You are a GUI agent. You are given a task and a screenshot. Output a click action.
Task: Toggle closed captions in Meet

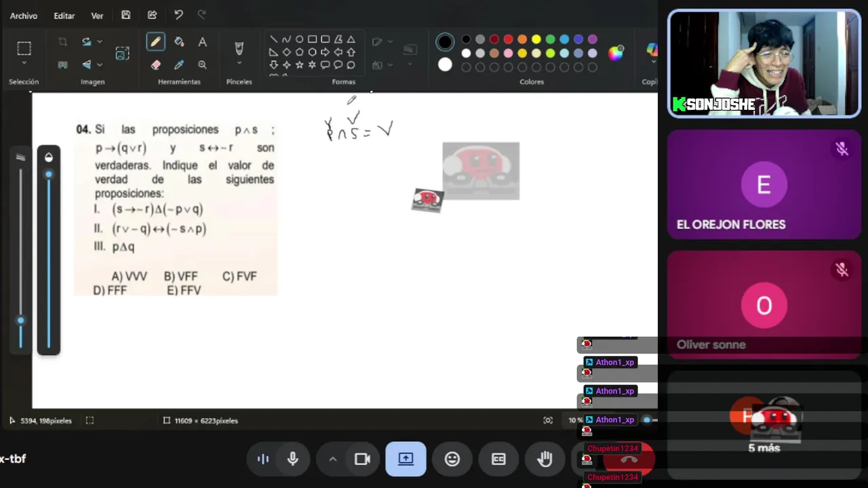pos(498,459)
